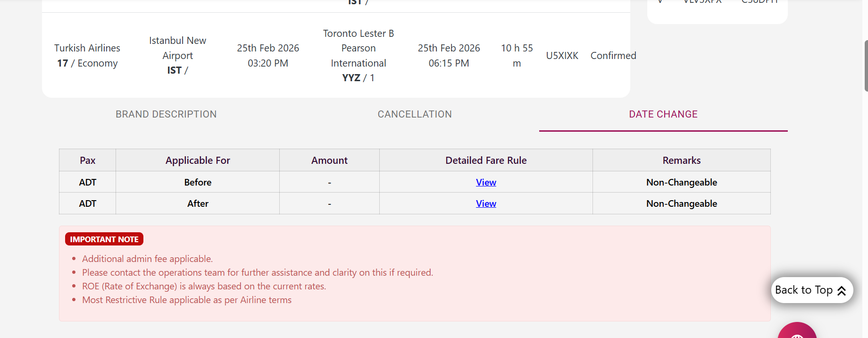The height and width of the screenshot is (338, 868).
Task: Click Non-Changeable remark in Before row
Action: [681, 182]
